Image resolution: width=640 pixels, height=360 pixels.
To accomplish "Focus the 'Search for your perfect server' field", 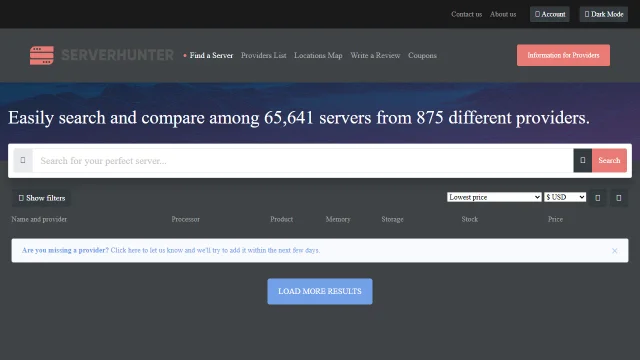I will pos(303,160).
